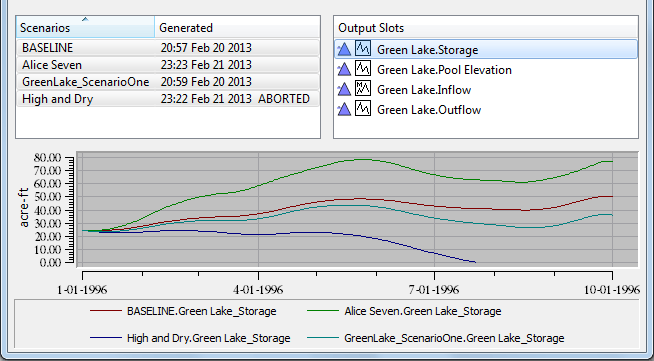Click the 7-01-1996 x-axis date label
The image size is (654, 361).
pos(434,289)
